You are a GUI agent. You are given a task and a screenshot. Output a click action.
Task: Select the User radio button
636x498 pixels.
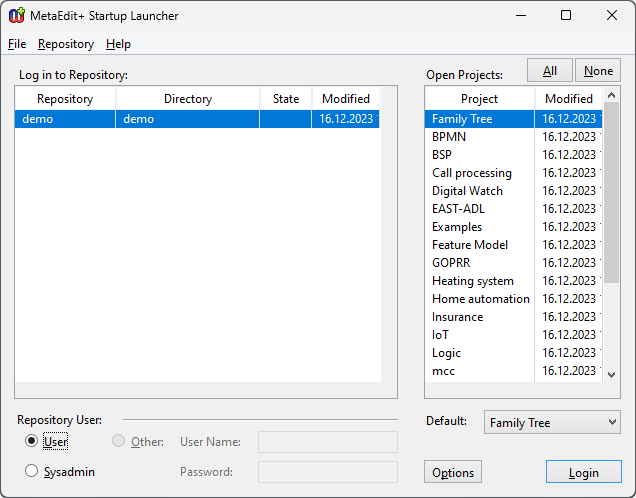32,441
